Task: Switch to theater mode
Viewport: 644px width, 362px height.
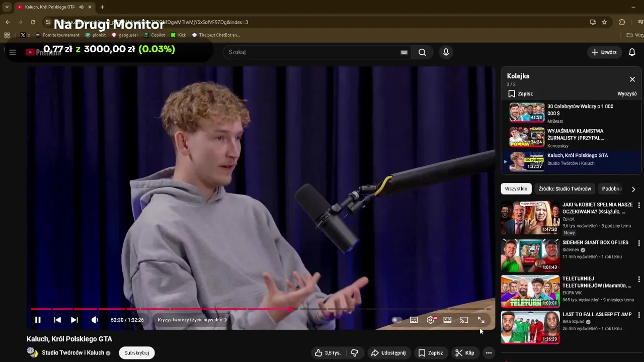Action: click(447, 320)
